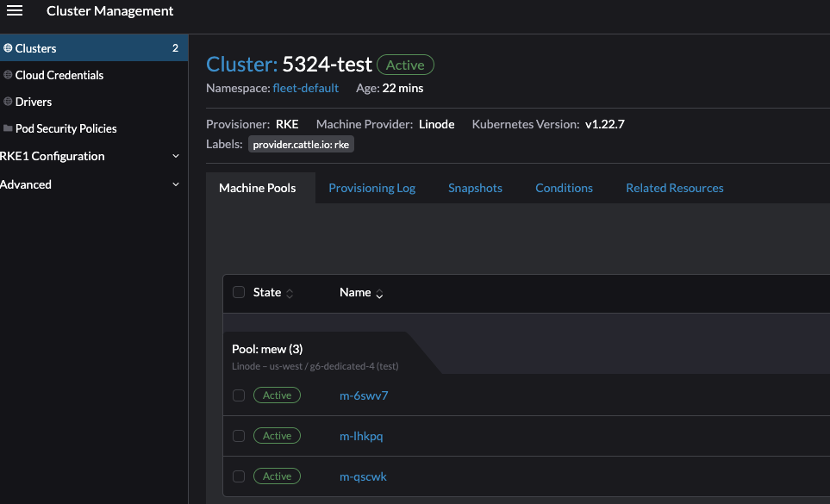The height and width of the screenshot is (504, 830).
Task: Open the Snapshots tab
Action: (x=475, y=187)
